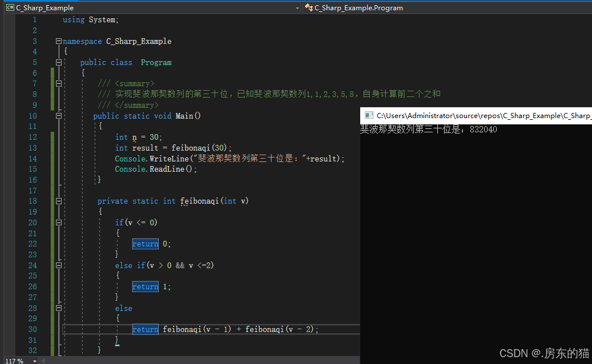Viewport: 592px width, 364px height.
Task: Click line number 32 in the gutter
Action: tap(33, 350)
